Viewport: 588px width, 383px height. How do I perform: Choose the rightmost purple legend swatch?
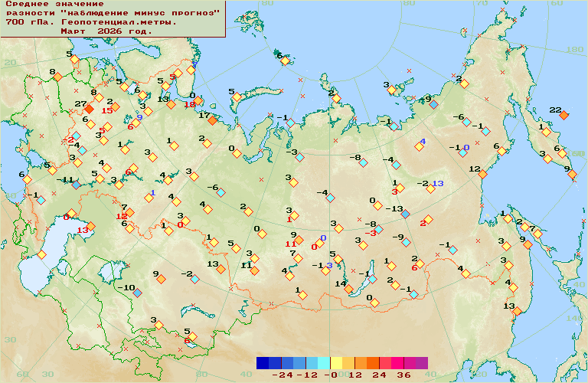[422, 363]
